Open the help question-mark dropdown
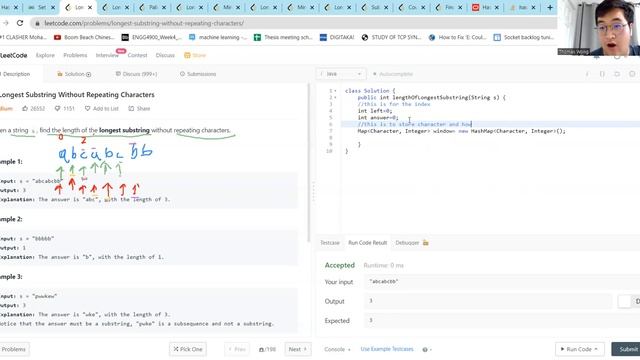The width and height of the screenshot is (640, 360). 427,350
